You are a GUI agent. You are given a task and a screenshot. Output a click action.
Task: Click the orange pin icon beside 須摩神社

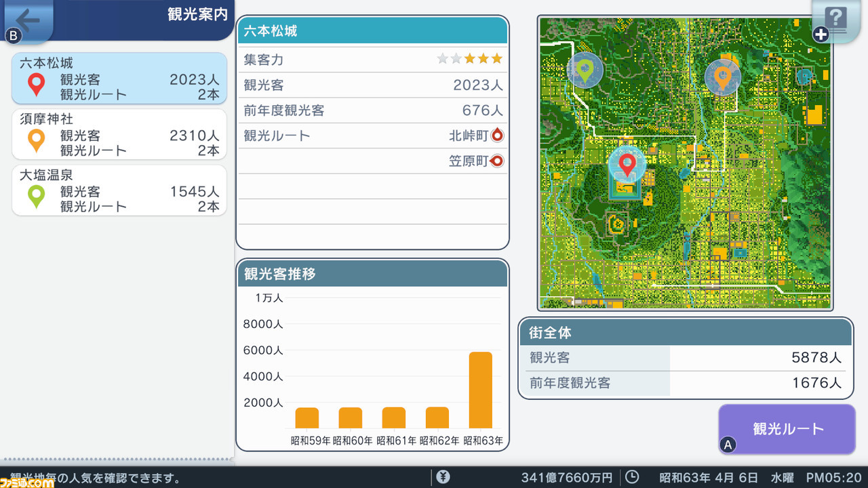point(36,141)
